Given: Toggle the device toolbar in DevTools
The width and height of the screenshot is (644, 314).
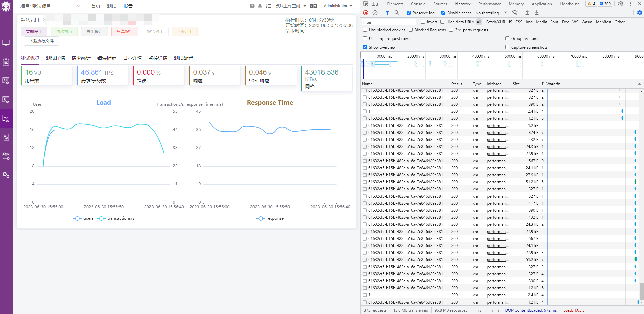Looking at the screenshot, I should 375,4.
